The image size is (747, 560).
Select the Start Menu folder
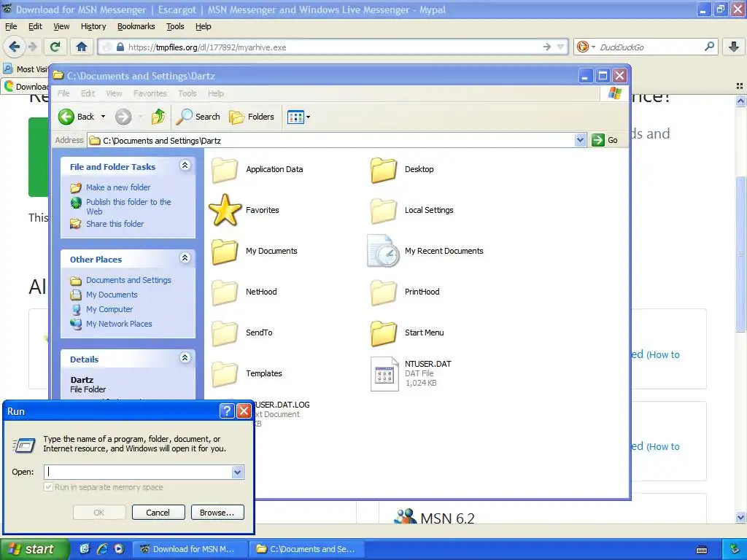407,332
